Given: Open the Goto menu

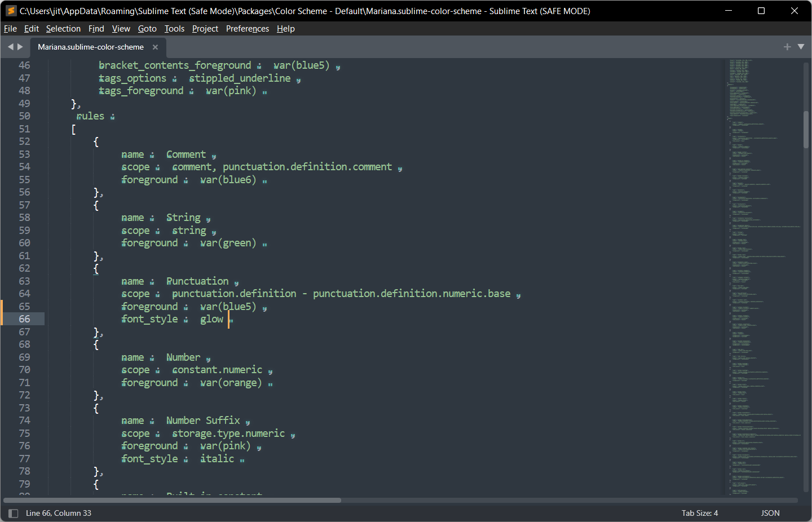Looking at the screenshot, I should [147, 29].
